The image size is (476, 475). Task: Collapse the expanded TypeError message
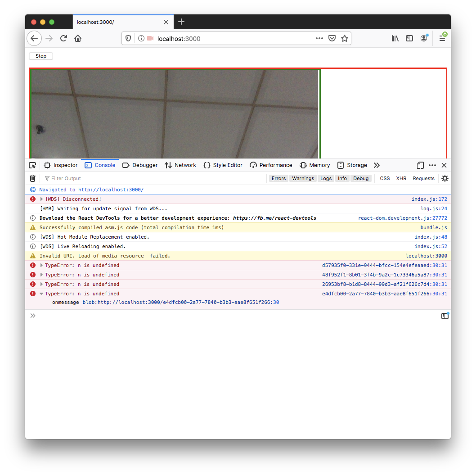tap(41, 293)
